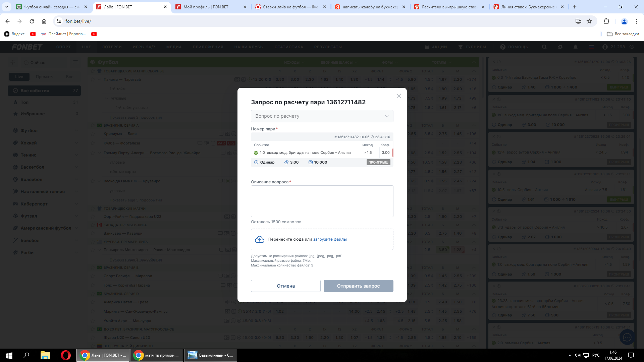Open File Explorer from the taskbar
644x362 pixels.
tap(45, 355)
